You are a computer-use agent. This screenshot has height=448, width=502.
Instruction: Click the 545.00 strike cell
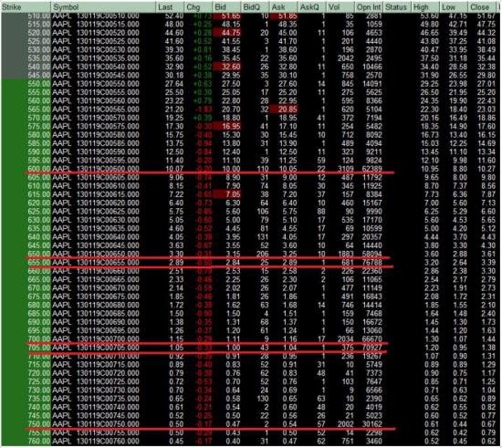tap(38, 75)
